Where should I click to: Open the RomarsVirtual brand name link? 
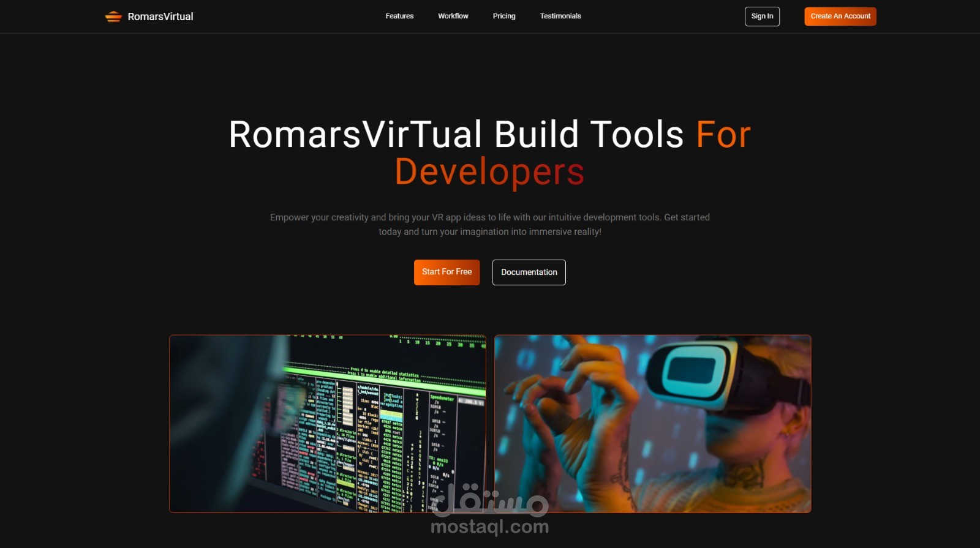160,17
